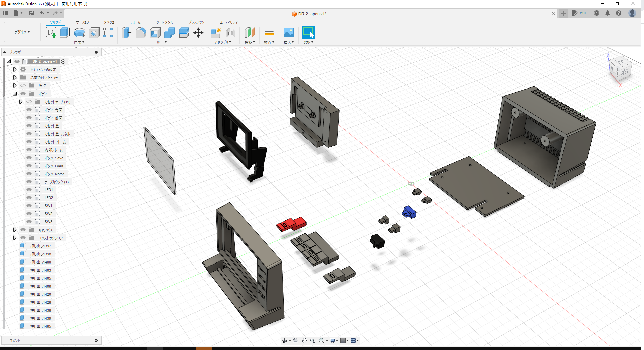
Task: Show the 原点 folder contents
Action: click(15, 85)
